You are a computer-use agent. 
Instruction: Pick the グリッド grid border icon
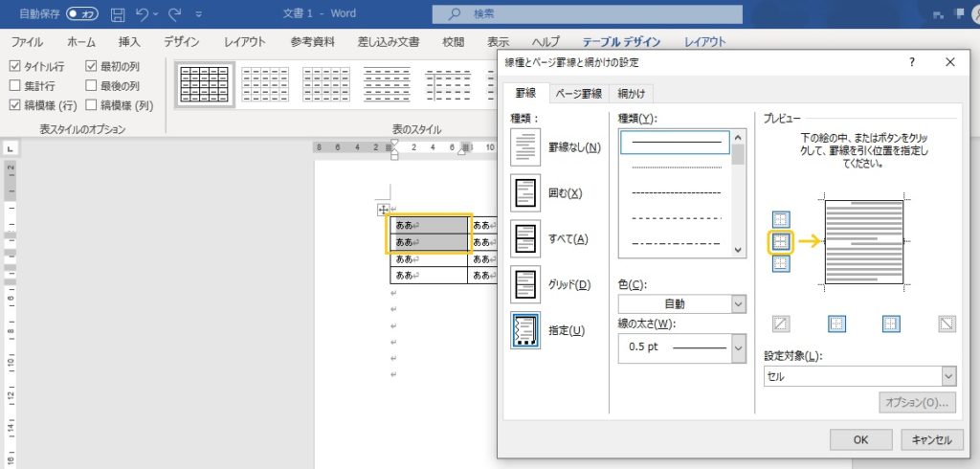[x=527, y=284]
